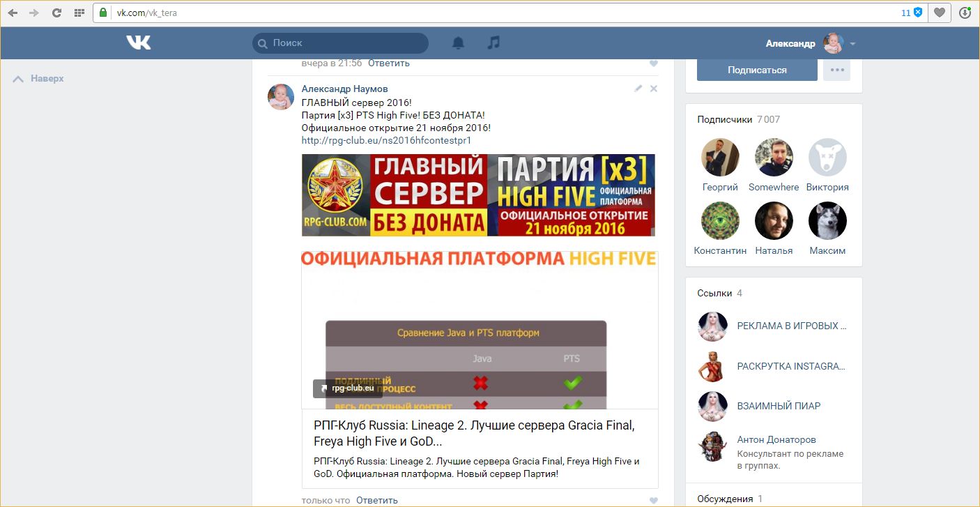Click the Константин name link
This screenshot has height=507, width=980.
pos(720,250)
